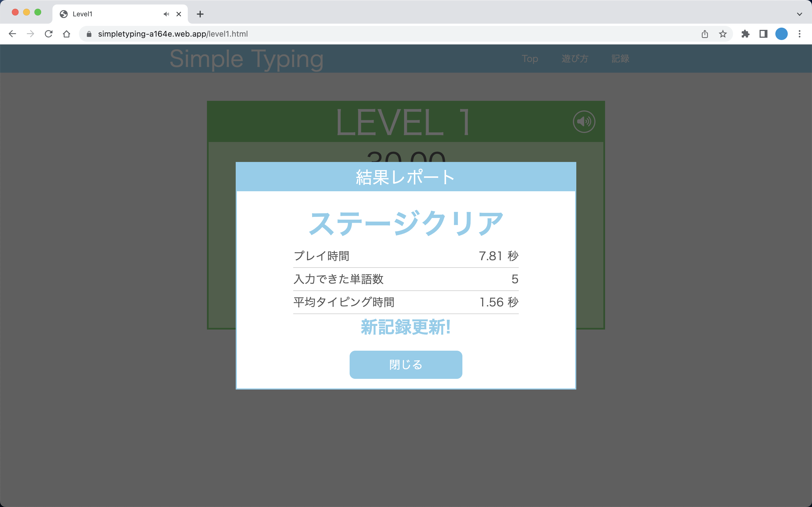Click the share icon in the address bar
Viewport: 812px width, 507px height.
click(x=705, y=34)
